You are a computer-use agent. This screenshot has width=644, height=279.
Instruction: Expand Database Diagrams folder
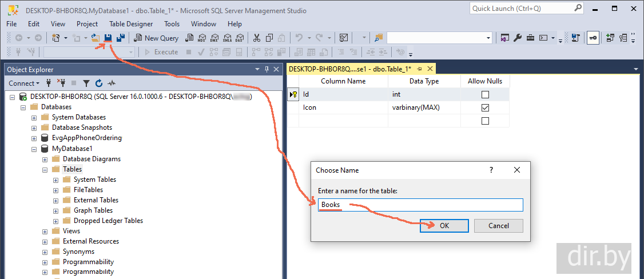pos(45,159)
